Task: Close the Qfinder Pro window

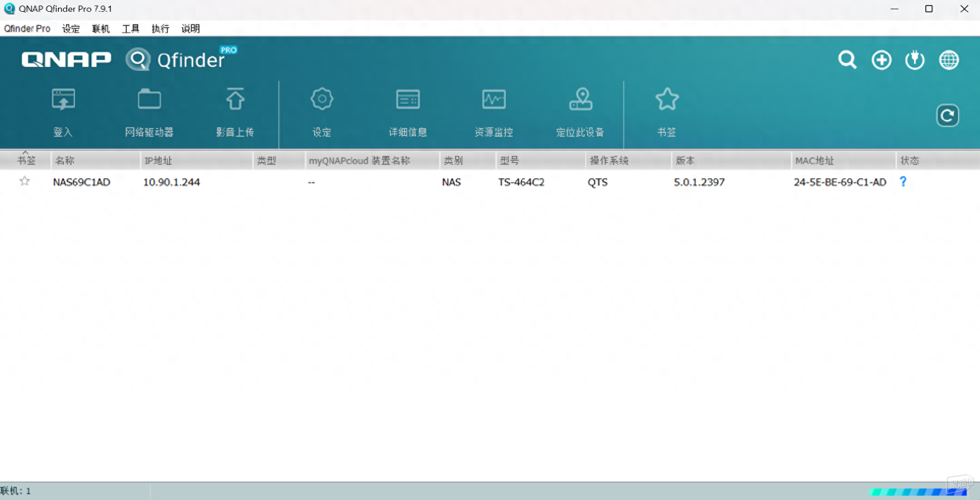Action: [964, 9]
